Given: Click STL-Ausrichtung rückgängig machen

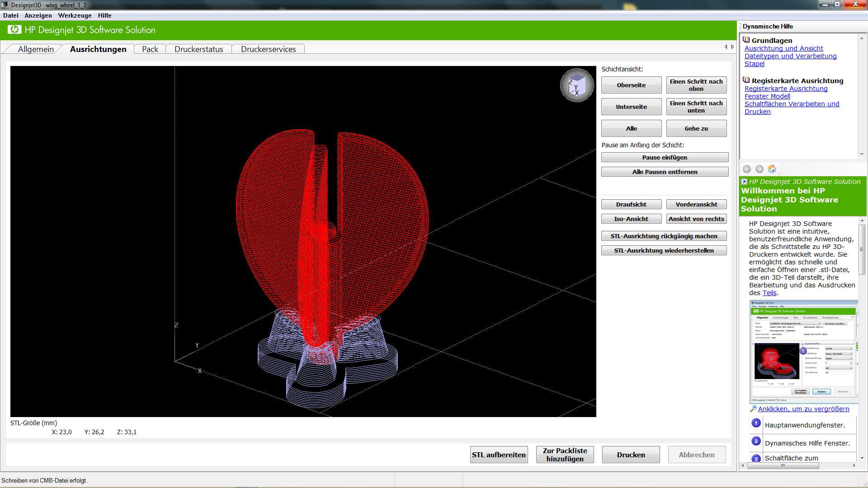Looking at the screenshot, I should coord(664,236).
